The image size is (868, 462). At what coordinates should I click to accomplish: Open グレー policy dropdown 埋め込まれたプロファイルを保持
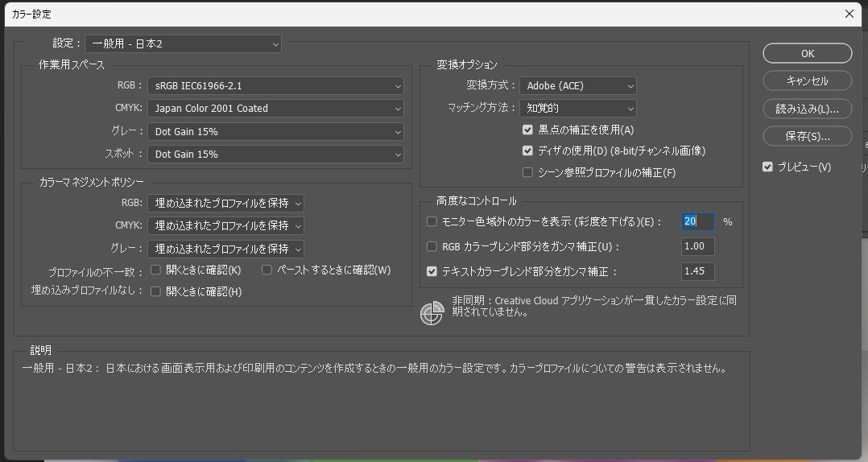coord(225,249)
